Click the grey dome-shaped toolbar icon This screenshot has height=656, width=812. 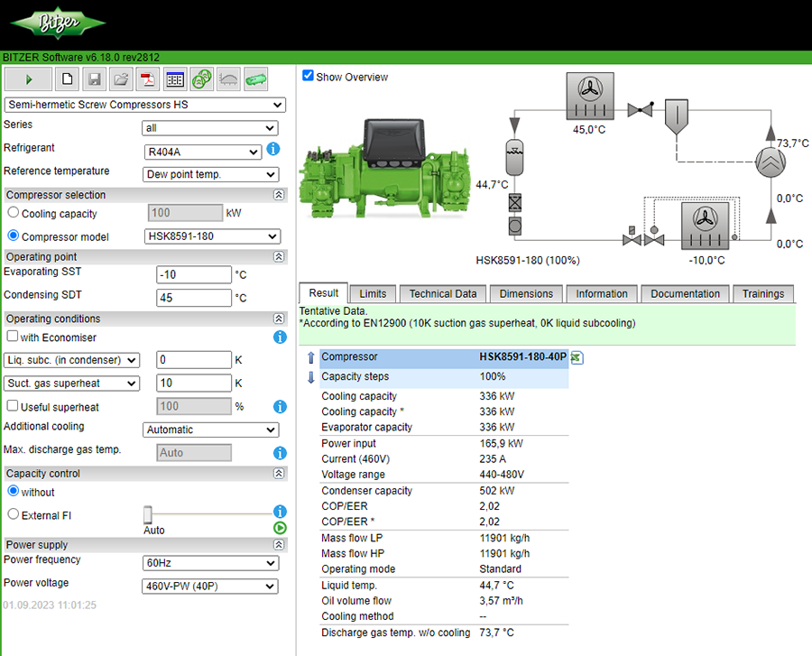coord(228,79)
